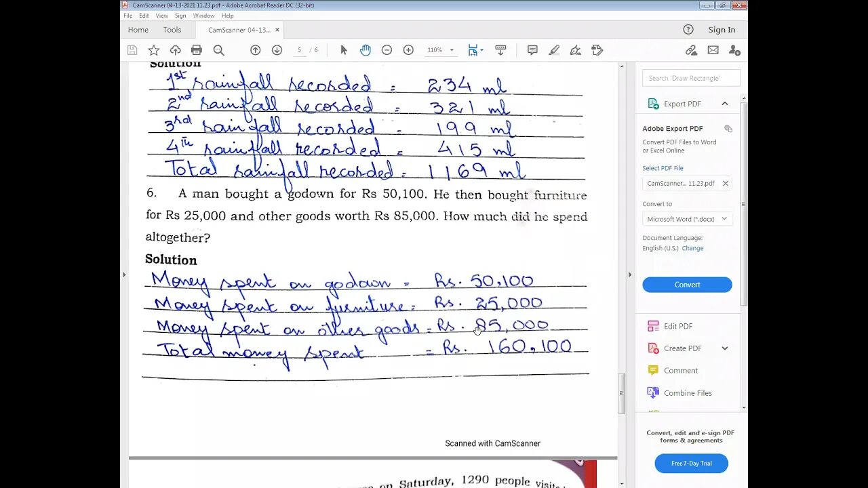Zoom in with the plus icon
The image size is (868, 488).
pos(408,50)
